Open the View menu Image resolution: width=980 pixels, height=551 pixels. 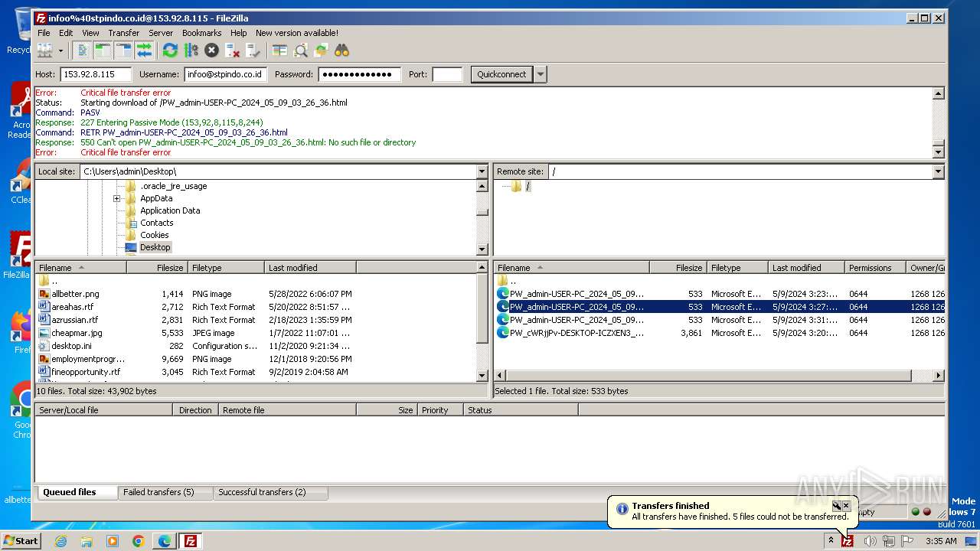click(90, 33)
